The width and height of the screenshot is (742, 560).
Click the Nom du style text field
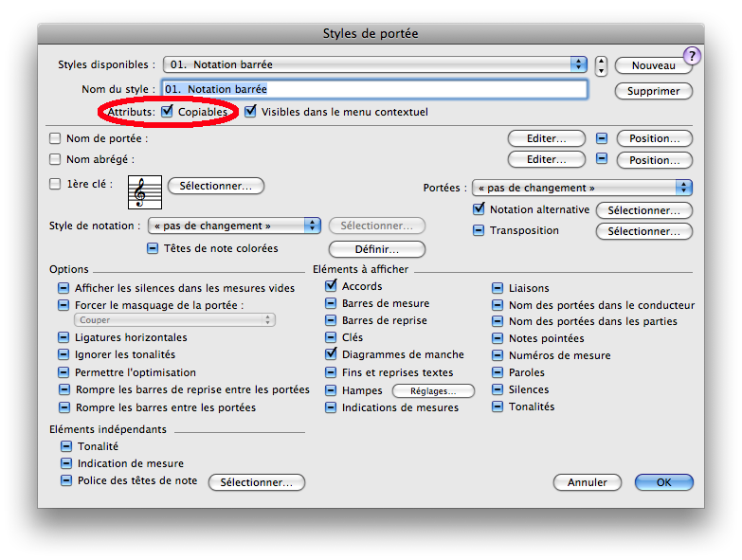[x=374, y=89]
